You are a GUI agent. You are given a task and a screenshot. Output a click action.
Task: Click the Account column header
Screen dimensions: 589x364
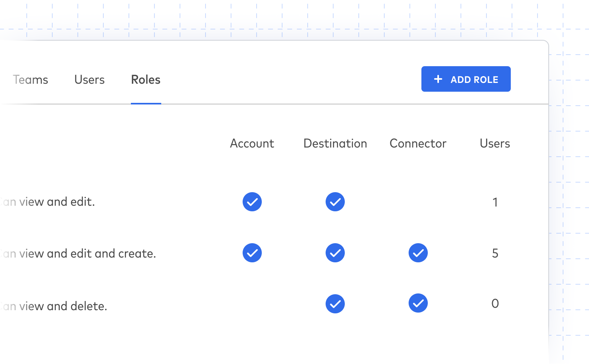coord(252,144)
